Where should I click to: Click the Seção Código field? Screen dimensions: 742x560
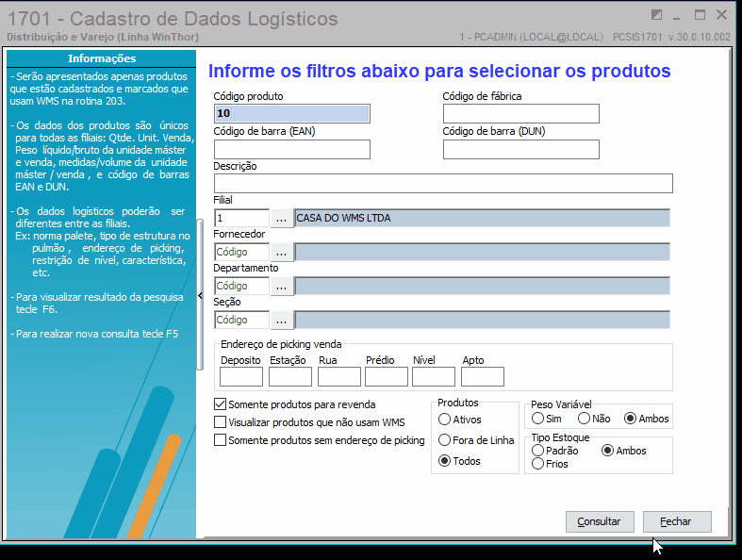click(241, 321)
